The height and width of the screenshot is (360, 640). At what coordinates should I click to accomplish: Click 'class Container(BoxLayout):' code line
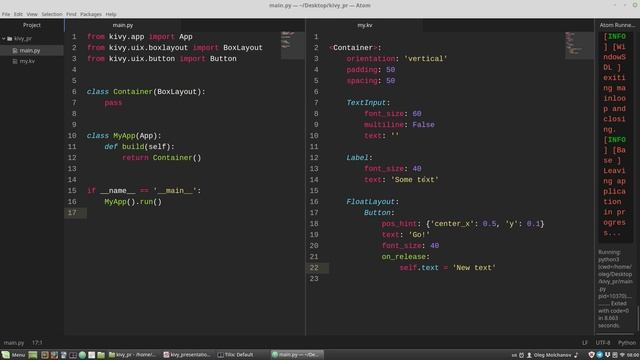point(146,92)
